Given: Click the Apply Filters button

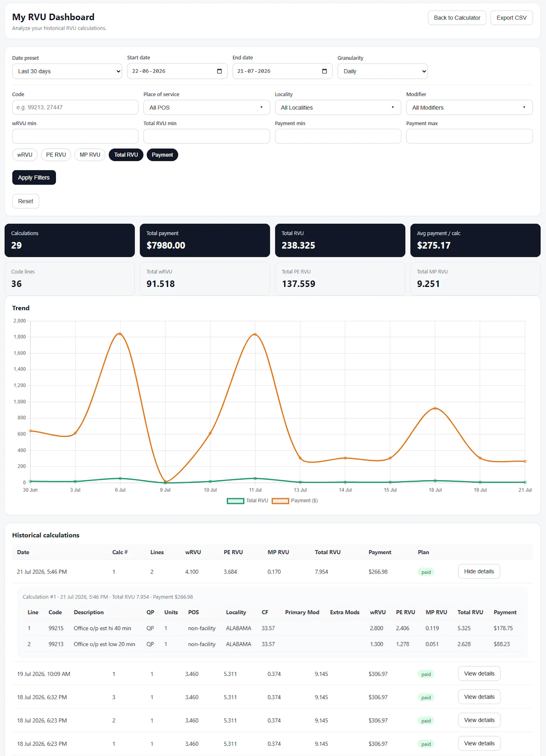Looking at the screenshot, I should coord(34,177).
